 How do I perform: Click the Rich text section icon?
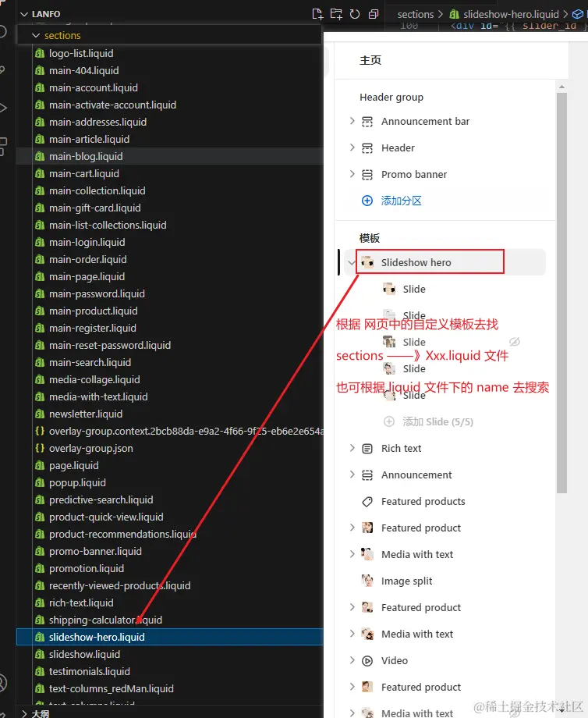tap(367, 448)
